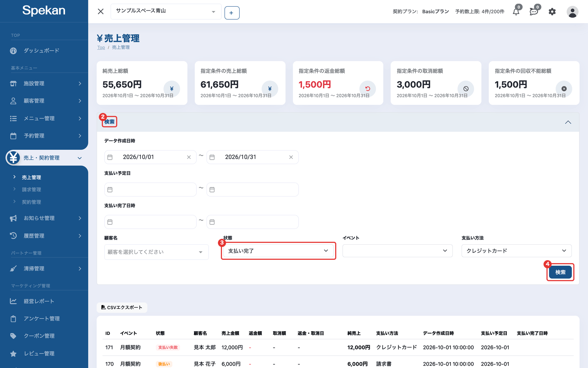Click the blue 検索 search button

point(560,272)
